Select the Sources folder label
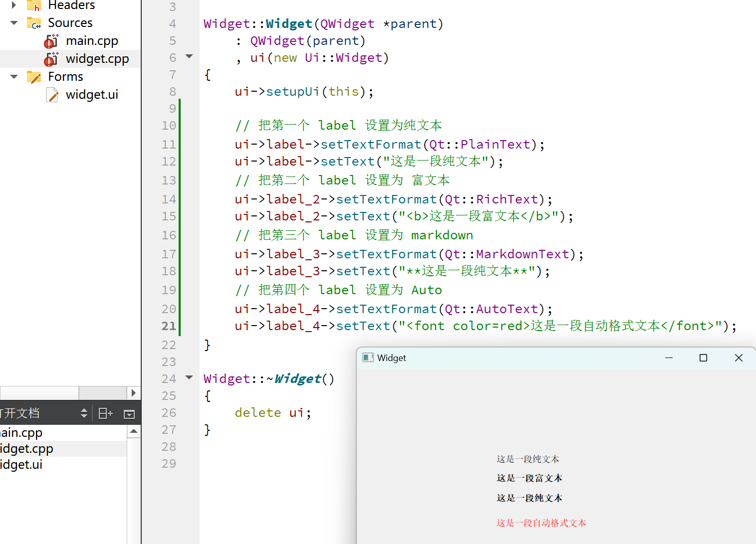Screen dimensions: 756x544 pyautogui.click(x=70, y=23)
